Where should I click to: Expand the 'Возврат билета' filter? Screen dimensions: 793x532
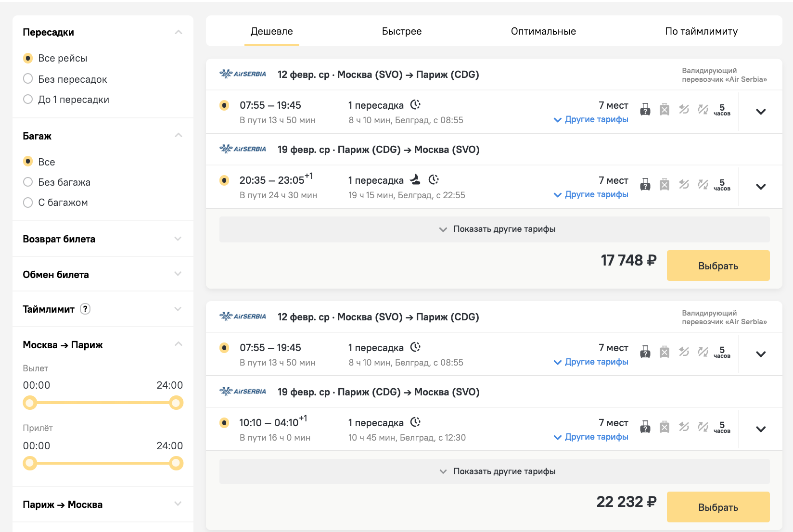(178, 239)
